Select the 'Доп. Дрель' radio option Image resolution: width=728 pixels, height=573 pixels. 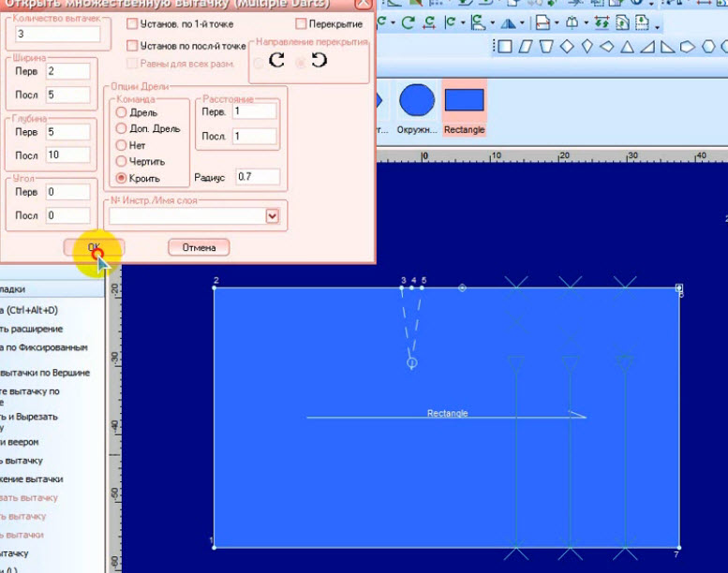click(x=121, y=128)
